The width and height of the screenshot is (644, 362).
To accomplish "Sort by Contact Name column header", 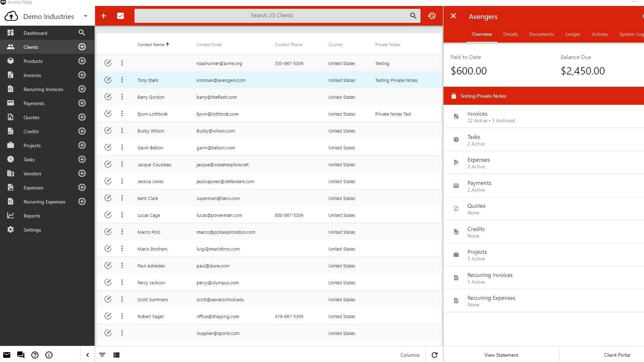I will tap(153, 45).
